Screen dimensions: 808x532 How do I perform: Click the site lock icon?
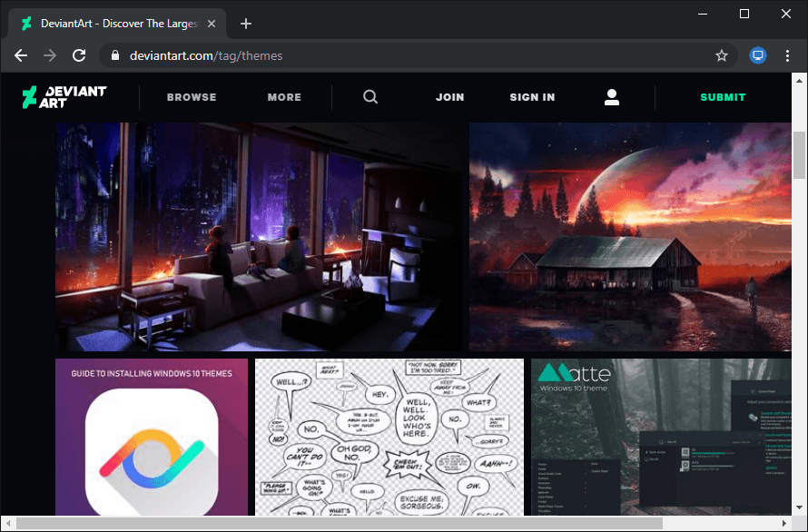[x=115, y=55]
